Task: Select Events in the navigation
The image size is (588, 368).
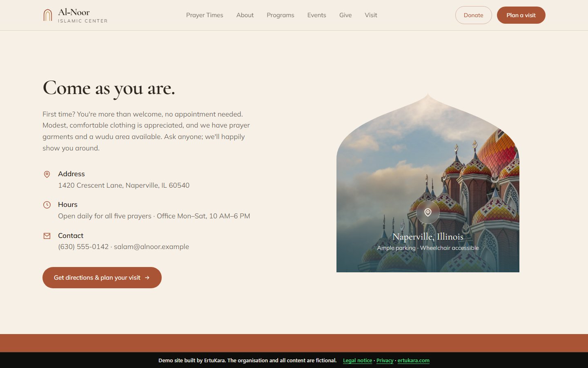Action: (x=317, y=15)
